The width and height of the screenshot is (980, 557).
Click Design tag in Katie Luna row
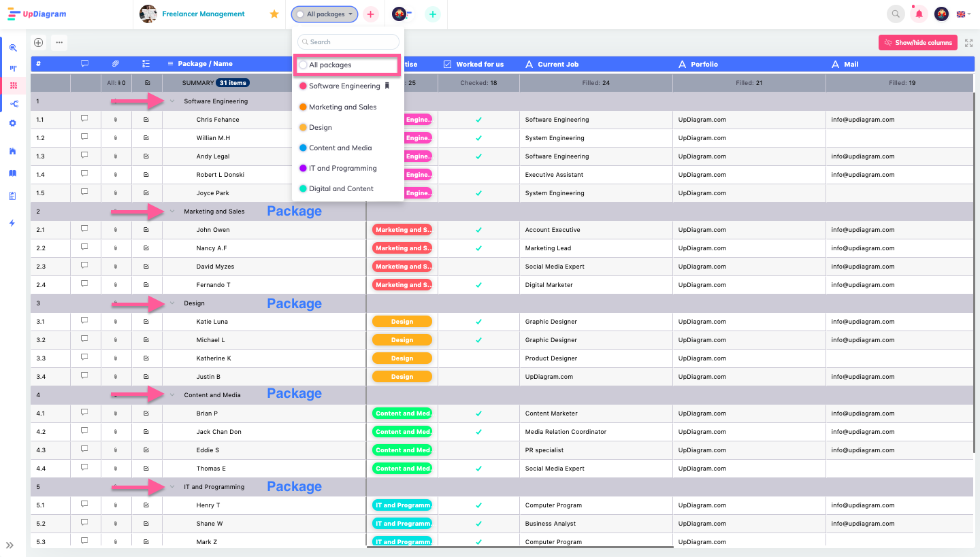point(402,322)
